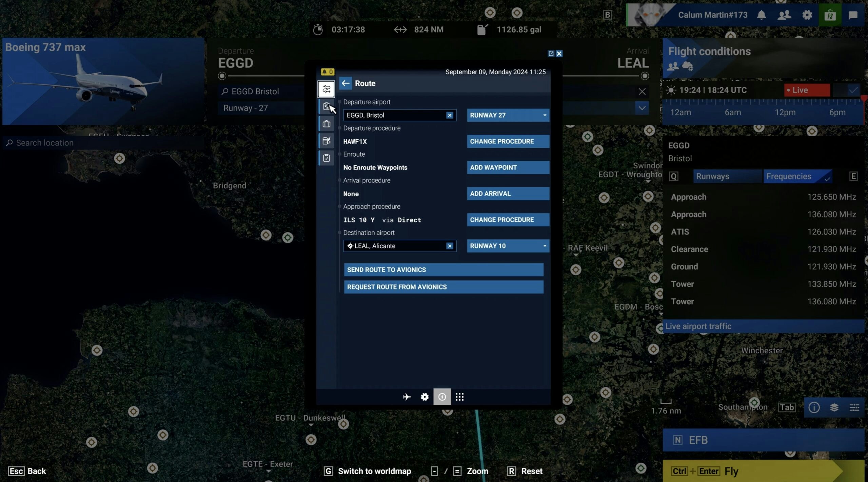This screenshot has height=482, width=868.
Task: Toggle the checkmark next to Live
Action: (x=853, y=90)
